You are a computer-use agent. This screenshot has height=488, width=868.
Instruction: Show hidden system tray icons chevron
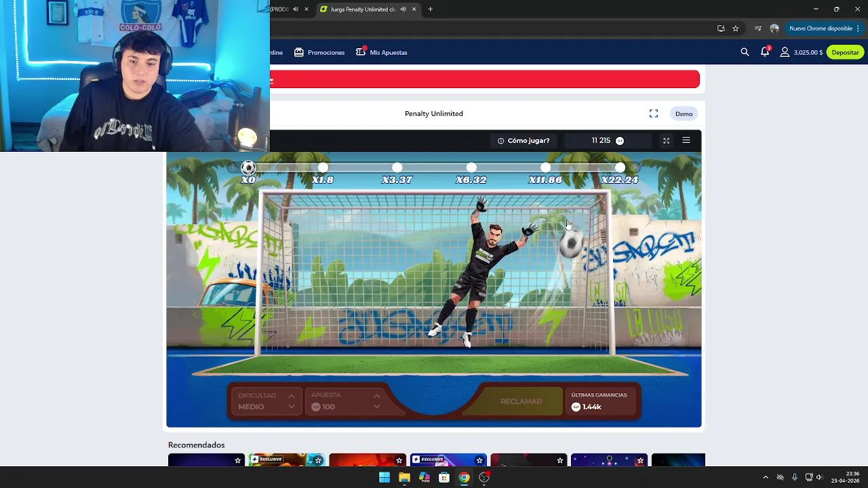(x=766, y=477)
